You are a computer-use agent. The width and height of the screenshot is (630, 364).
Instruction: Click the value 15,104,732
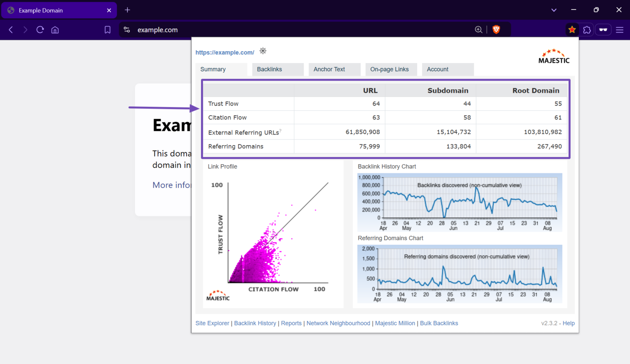click(x=454, y=132)
